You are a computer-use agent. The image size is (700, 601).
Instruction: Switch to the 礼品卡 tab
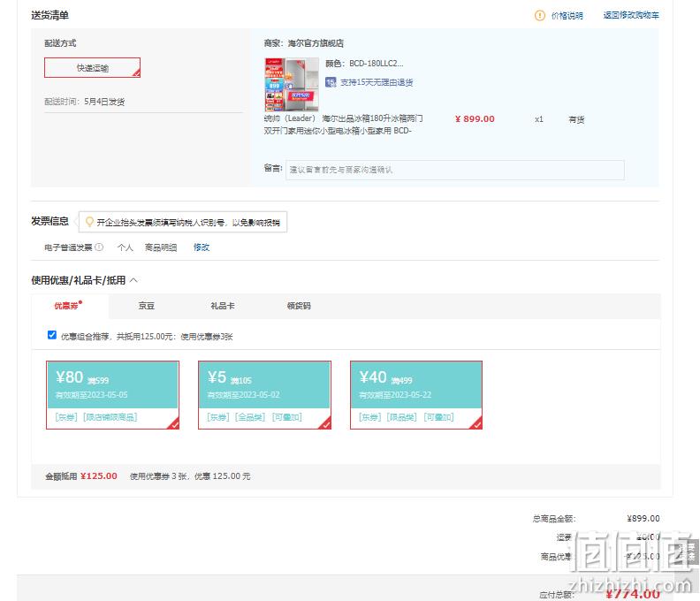point(223,306)
